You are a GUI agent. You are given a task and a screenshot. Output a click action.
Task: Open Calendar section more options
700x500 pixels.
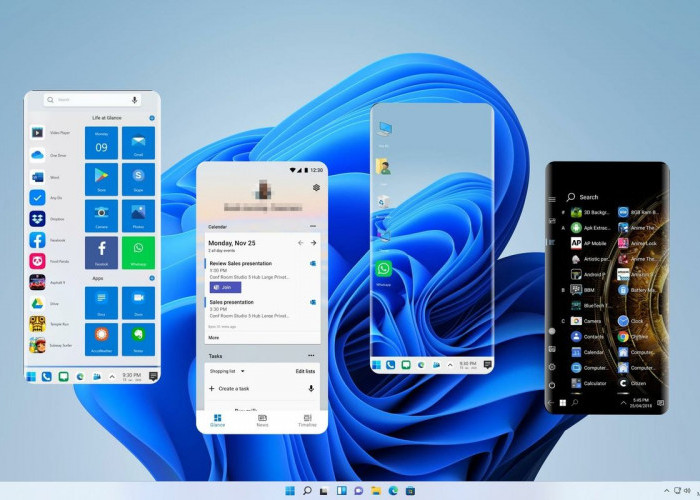point(313,226)
